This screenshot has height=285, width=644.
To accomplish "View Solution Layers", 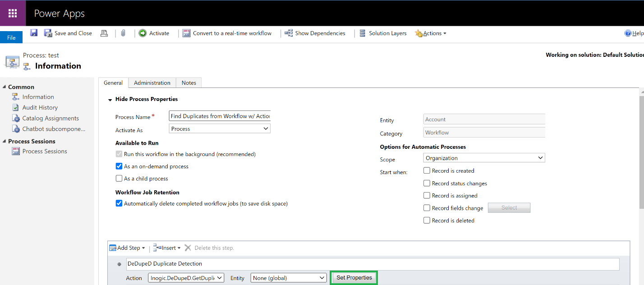I will point(383,33).
